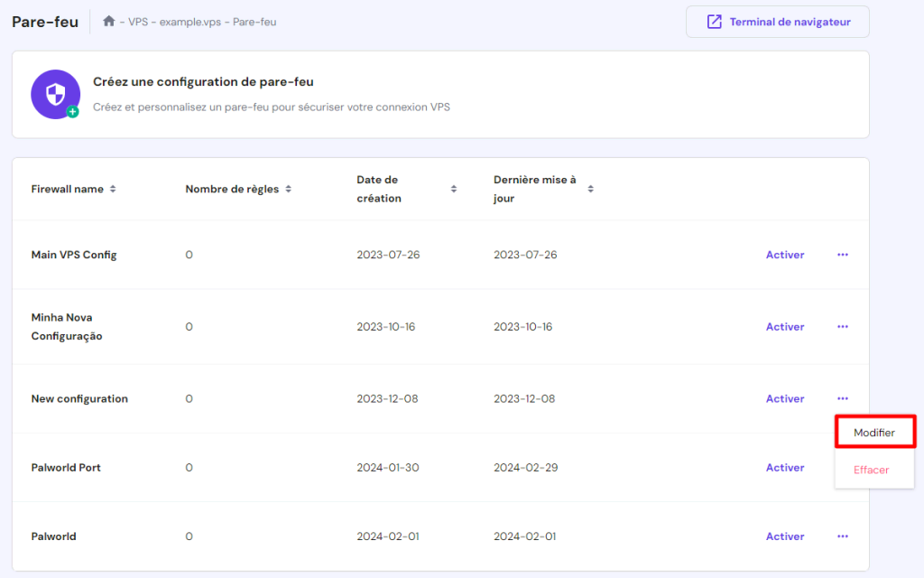Open Terminal de navigateur
This screenshot has height=578, width=924.
(x=778, y=22)
